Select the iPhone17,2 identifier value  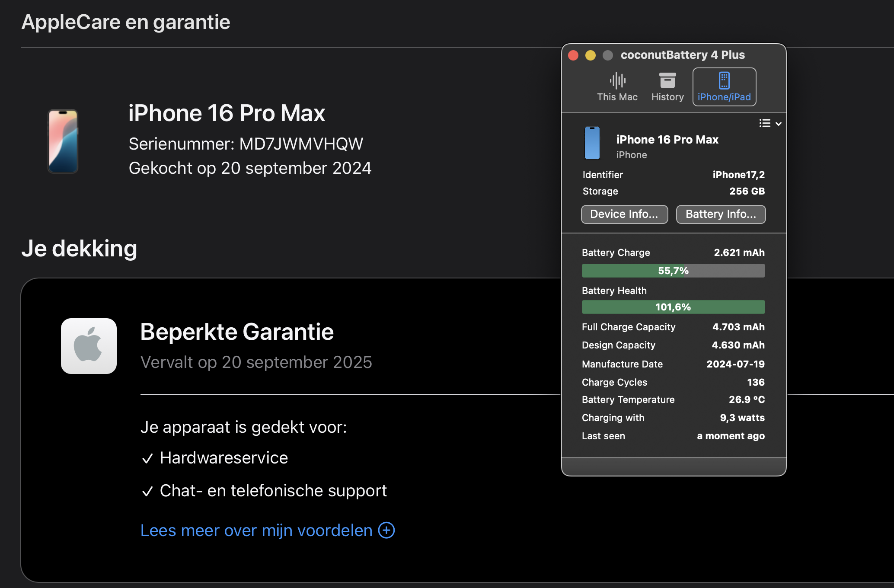[738, 175]
